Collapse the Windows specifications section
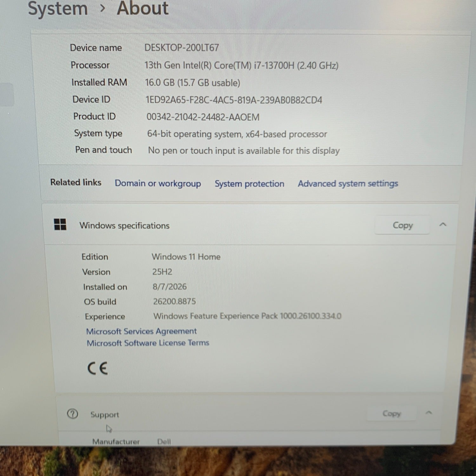Screen dimensions: 476x476 443,225
